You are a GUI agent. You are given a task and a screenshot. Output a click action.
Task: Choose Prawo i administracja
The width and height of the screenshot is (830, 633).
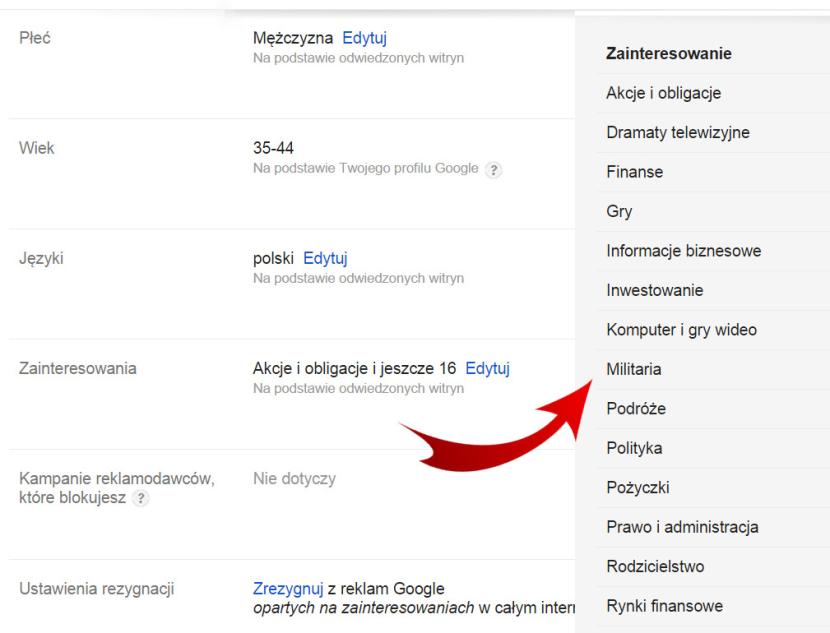[682, 527]
